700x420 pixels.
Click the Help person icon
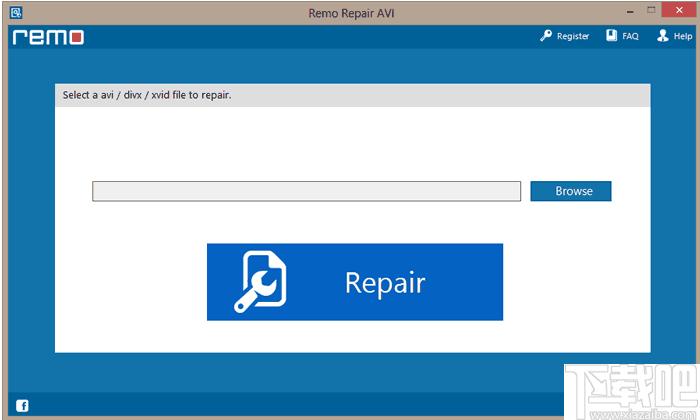pos(662,36)
